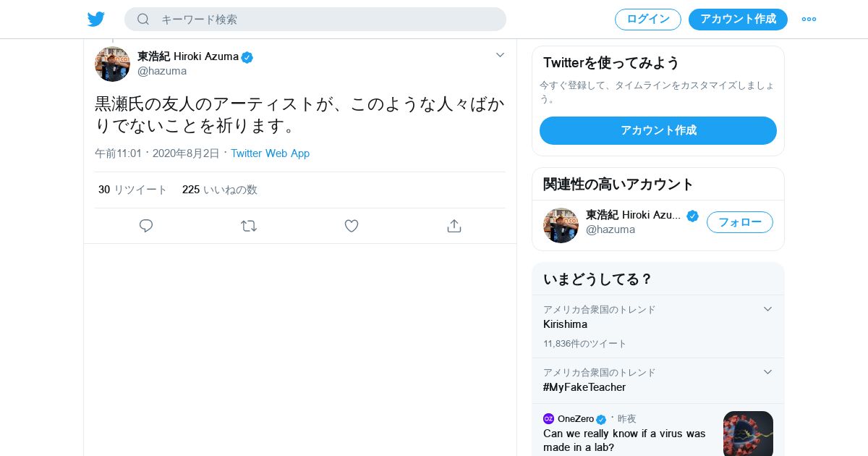Open the Twitter Web App link
The width and height of the screenshot is (868, 456).
click(270, 153)
